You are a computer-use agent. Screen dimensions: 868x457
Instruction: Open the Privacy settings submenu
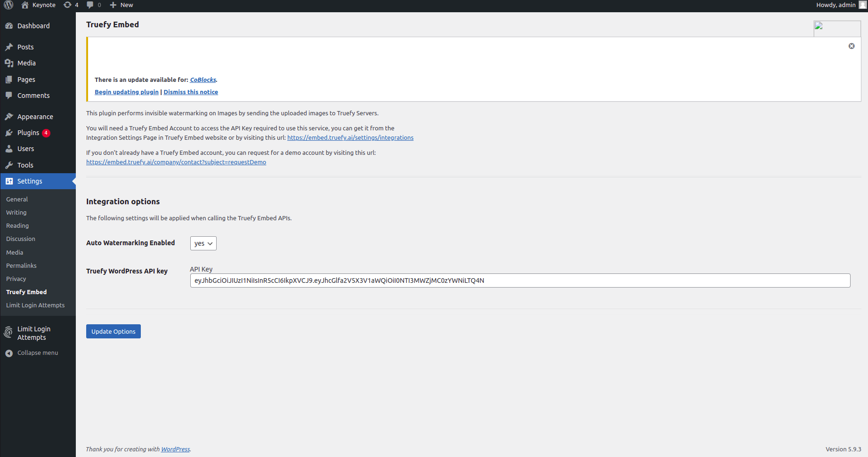pyautogui.click(x=16, y=279)
